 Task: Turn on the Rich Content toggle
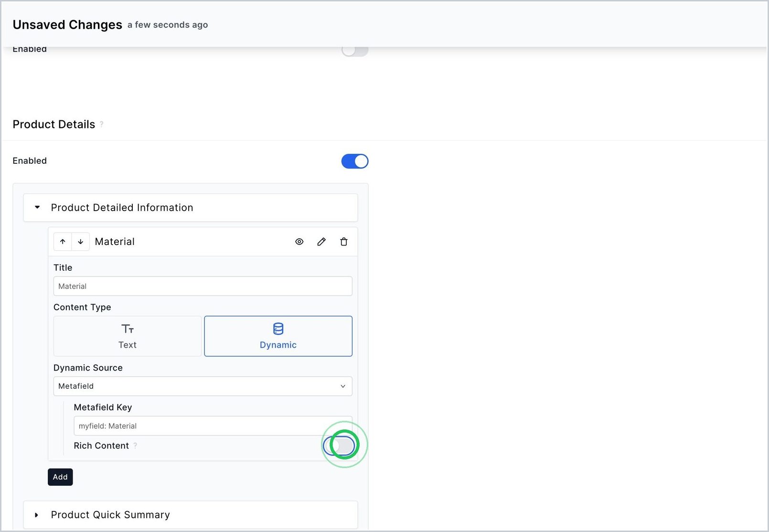click(x=339, y=446)
